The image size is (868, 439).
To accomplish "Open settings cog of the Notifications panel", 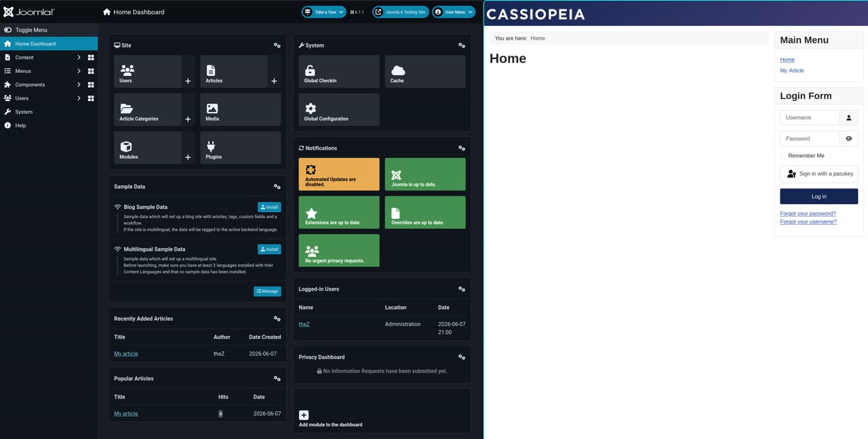I will (x=462, y=148).
